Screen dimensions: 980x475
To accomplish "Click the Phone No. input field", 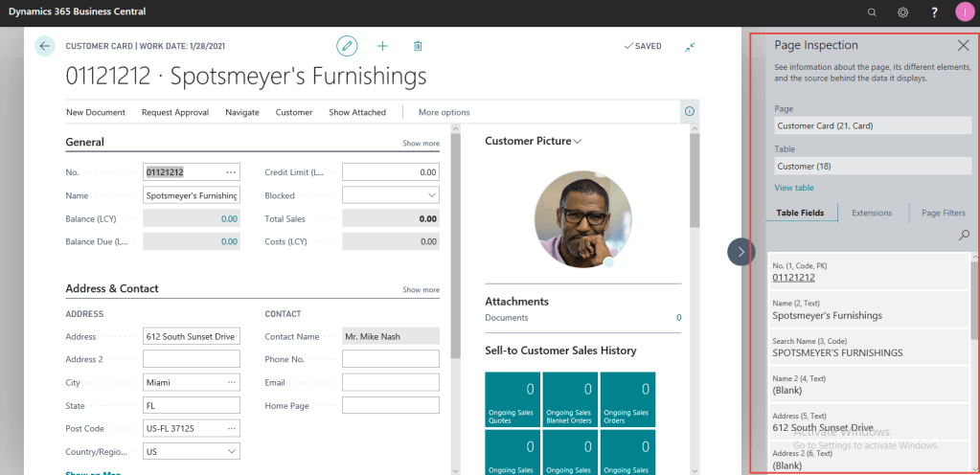I will point(390,360).
